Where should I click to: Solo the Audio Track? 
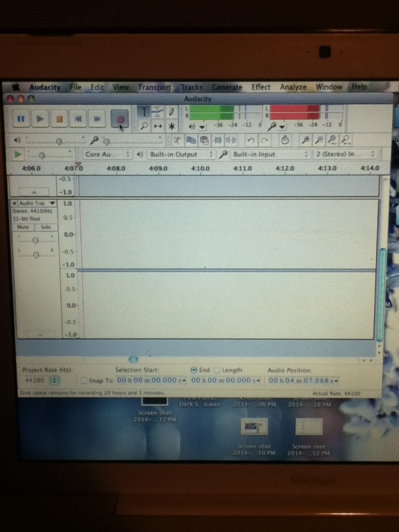pyautogui.click(x=45, y=227)
